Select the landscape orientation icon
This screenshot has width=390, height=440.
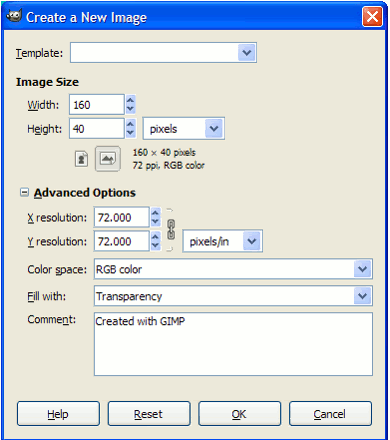point(108,159)
